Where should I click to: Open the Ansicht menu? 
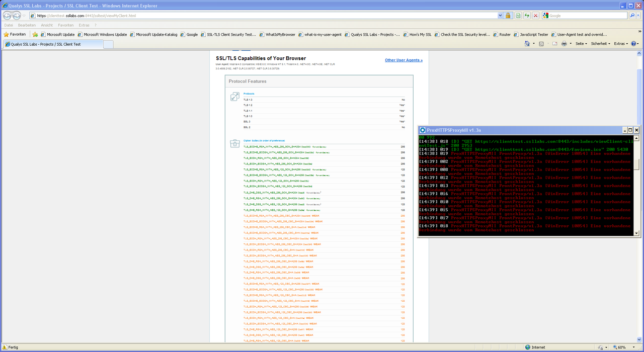[x=47, y=25]
